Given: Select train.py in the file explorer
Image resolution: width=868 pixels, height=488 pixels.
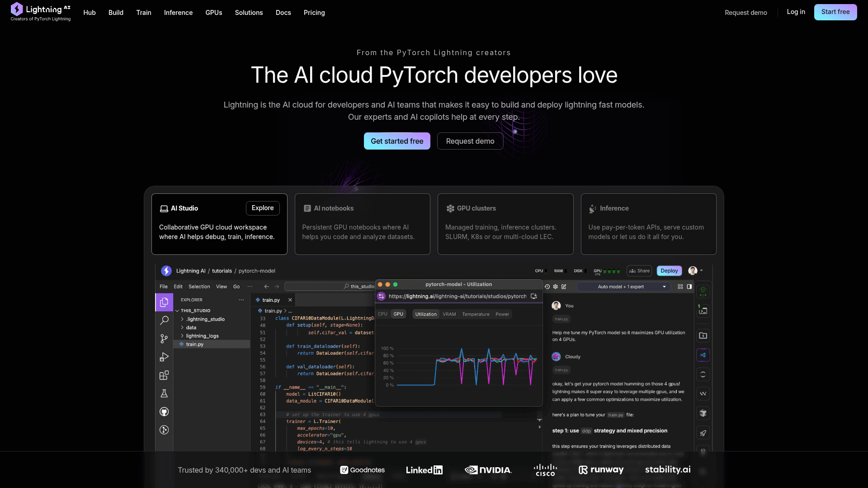Looking at the screenshot, I should tap(194, 344).
